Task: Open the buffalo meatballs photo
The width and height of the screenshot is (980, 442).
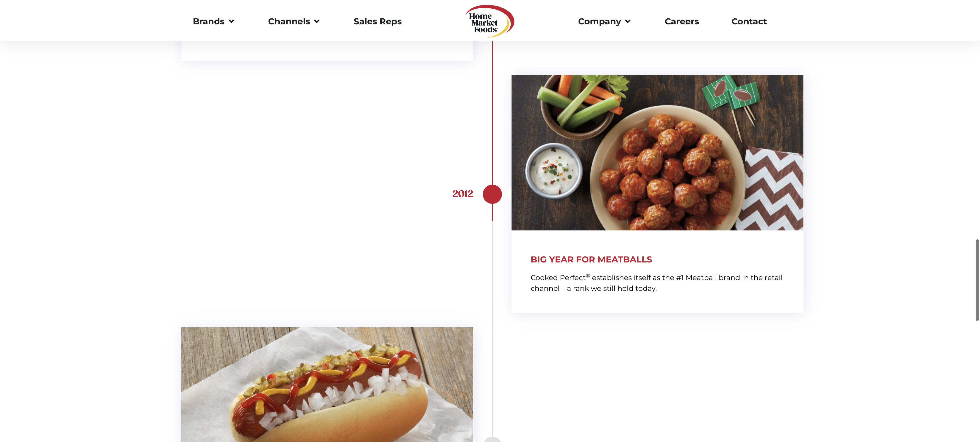Action: (x=657, y=152)
